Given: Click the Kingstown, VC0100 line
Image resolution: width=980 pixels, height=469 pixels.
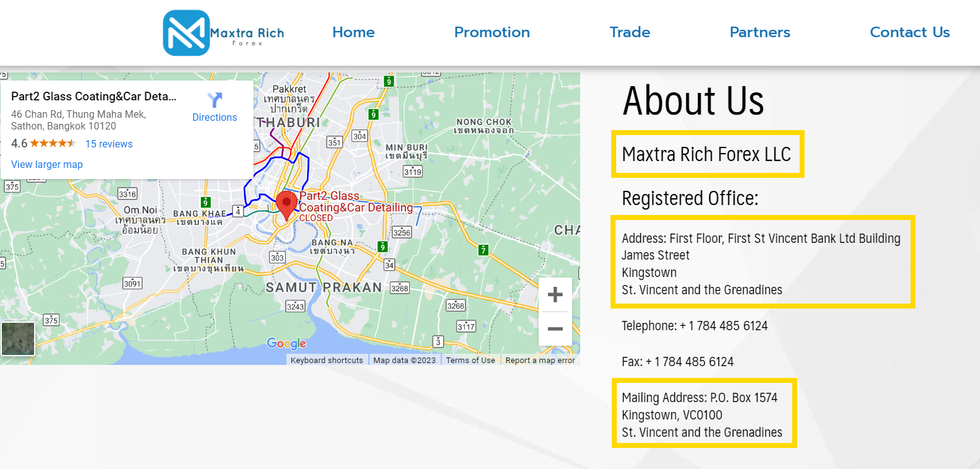Looking at the screenshot, I should click(x=672, y=415).
